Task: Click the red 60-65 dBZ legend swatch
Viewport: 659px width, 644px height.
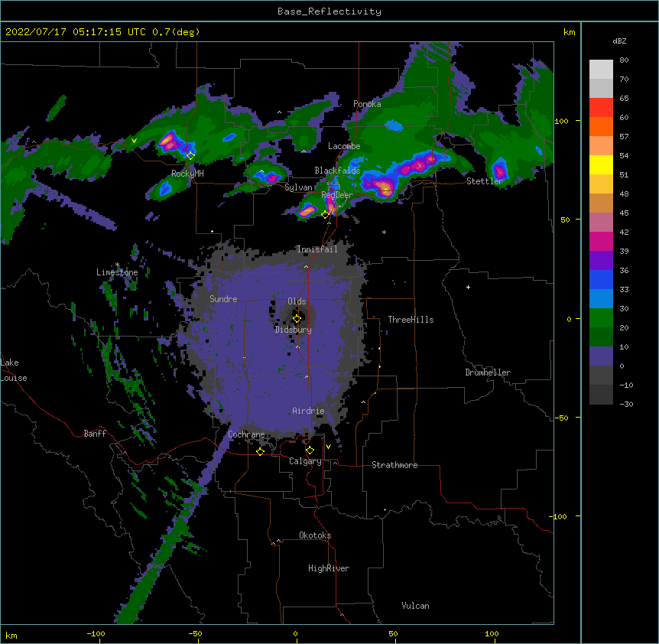Action: 601,108
